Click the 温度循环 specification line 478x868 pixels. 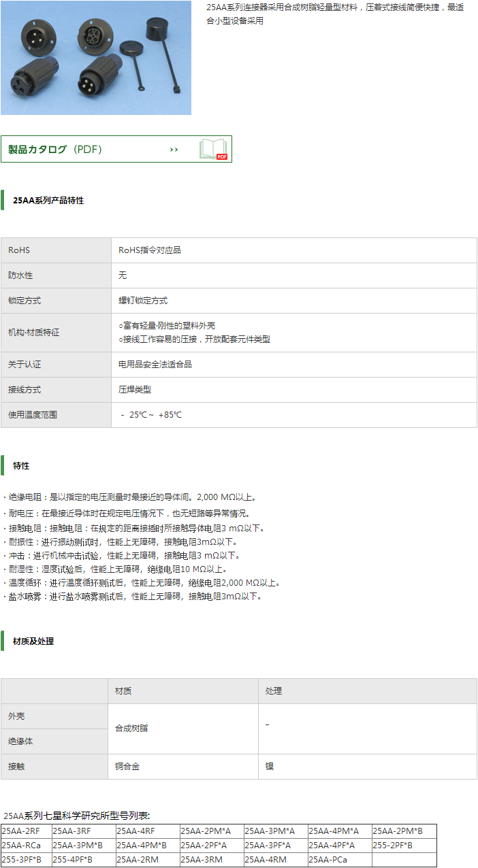(142, 583)
